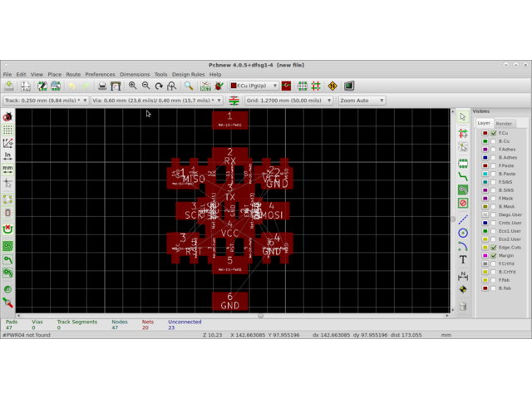Toggle F.Cu layer visibility checkbox
The height and width of the screenshot is (399, 532).
tap(493, 133)
